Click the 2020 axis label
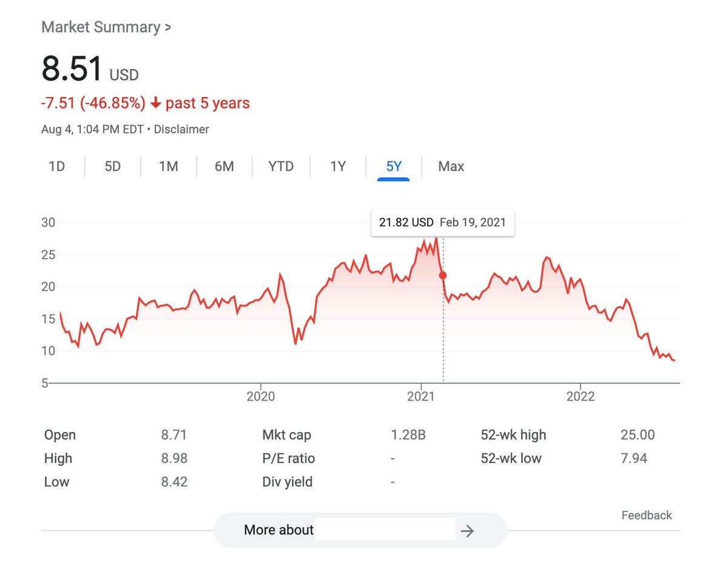Screen dimensions: 728x586 click(x=261, y=397)
